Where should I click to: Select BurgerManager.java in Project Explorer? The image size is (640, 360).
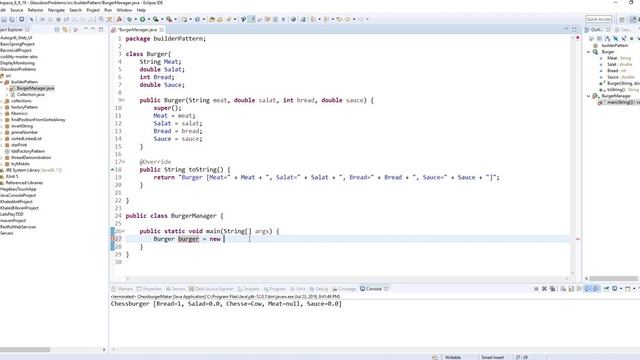pos(35,88)
